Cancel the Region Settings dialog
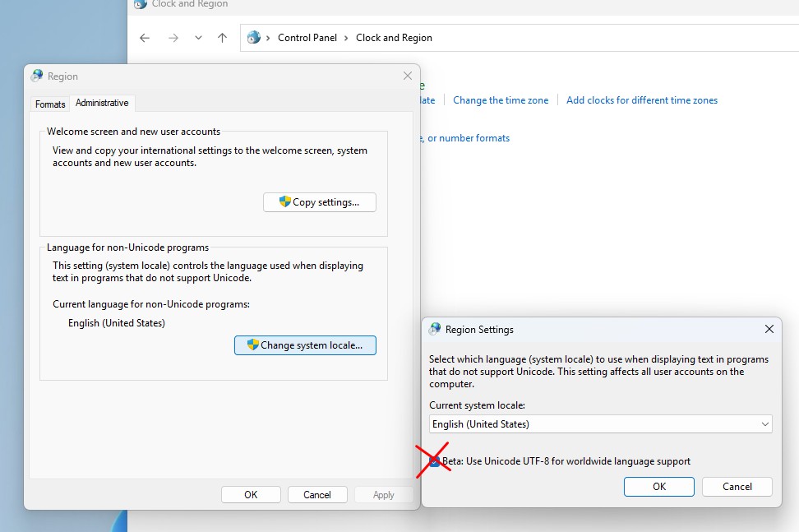 (737, 487)
